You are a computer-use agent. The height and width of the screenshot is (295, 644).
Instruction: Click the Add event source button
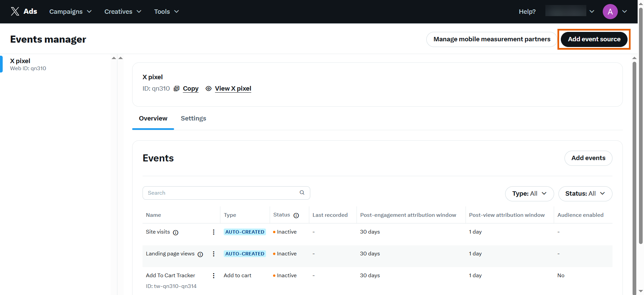click(594, 39)
